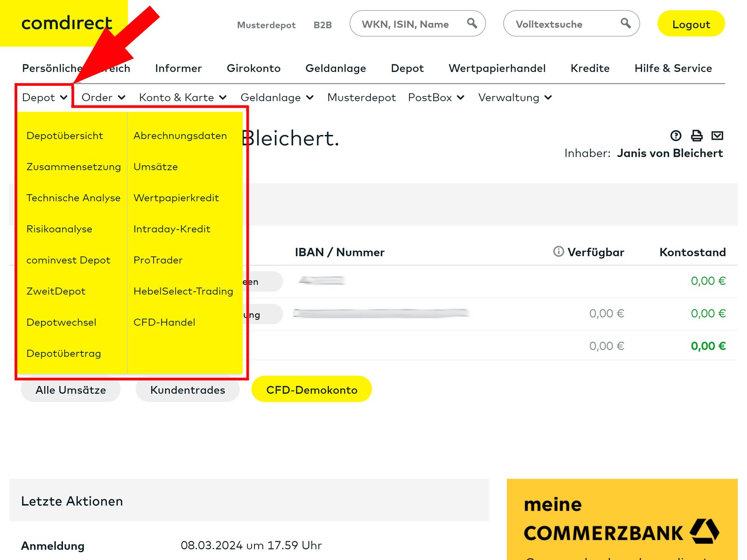Image resolution: width=747 pixels, height=560 pixels.
Task: Open the Informer navigation entry
Action: 178,68
